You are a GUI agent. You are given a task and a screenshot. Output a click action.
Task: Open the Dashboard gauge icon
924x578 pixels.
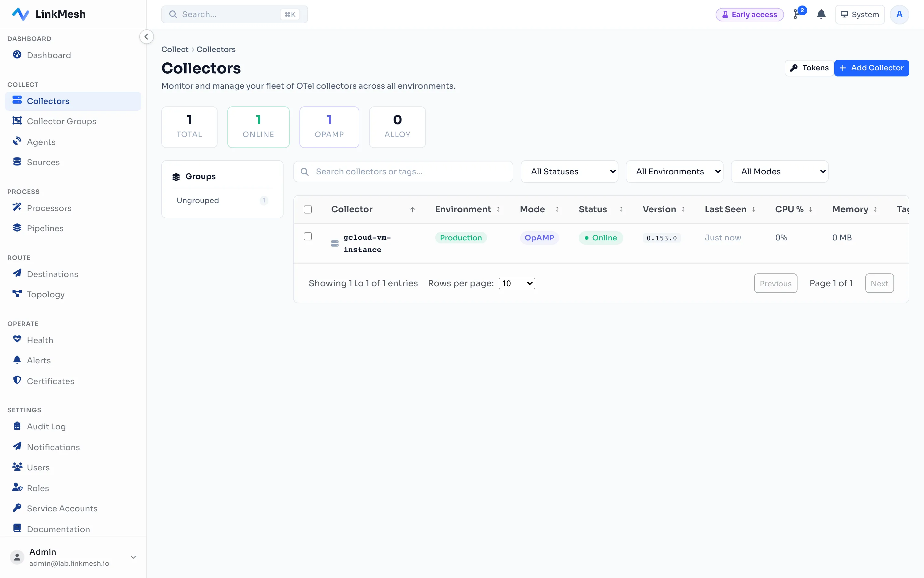[x=17, y=55]
